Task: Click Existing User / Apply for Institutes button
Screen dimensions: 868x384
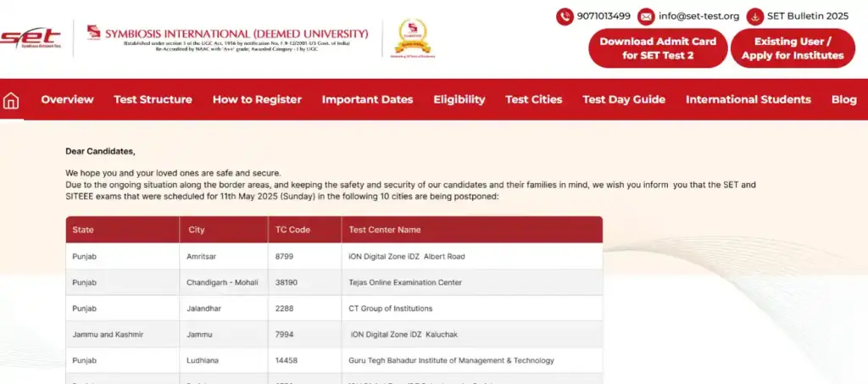Action: [792, 48]
